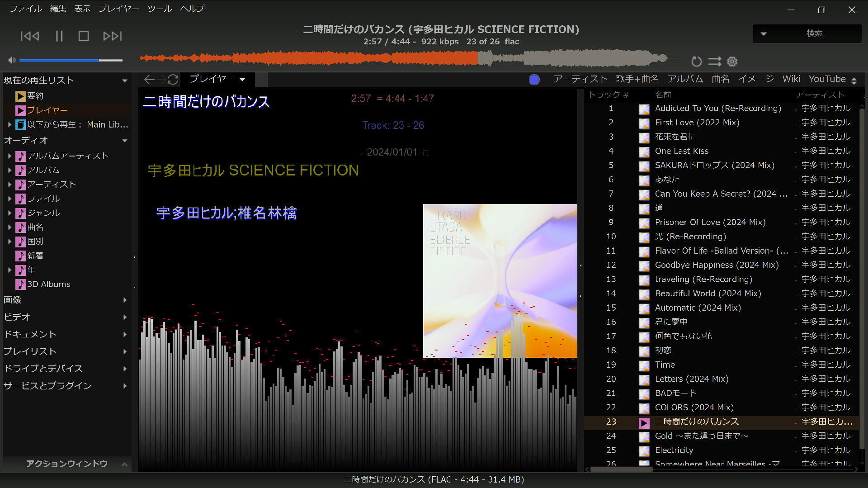Click the blue circle indicator icon
The height and width of the screenshot is (488, 868).
[534, 80]
